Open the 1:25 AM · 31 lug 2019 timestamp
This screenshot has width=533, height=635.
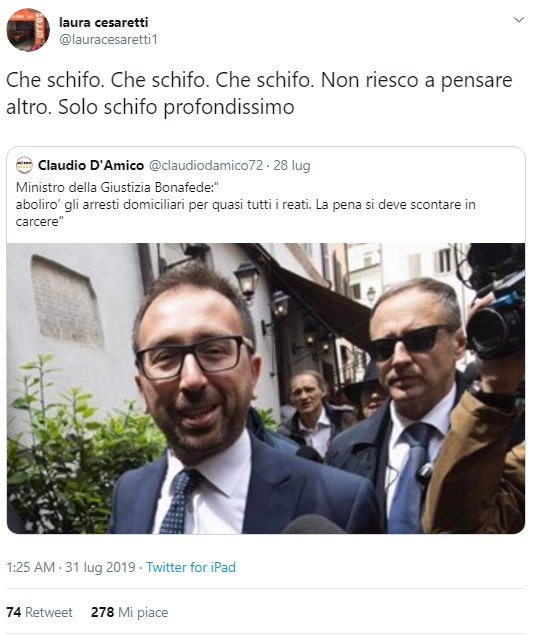(x=71, y=567)
